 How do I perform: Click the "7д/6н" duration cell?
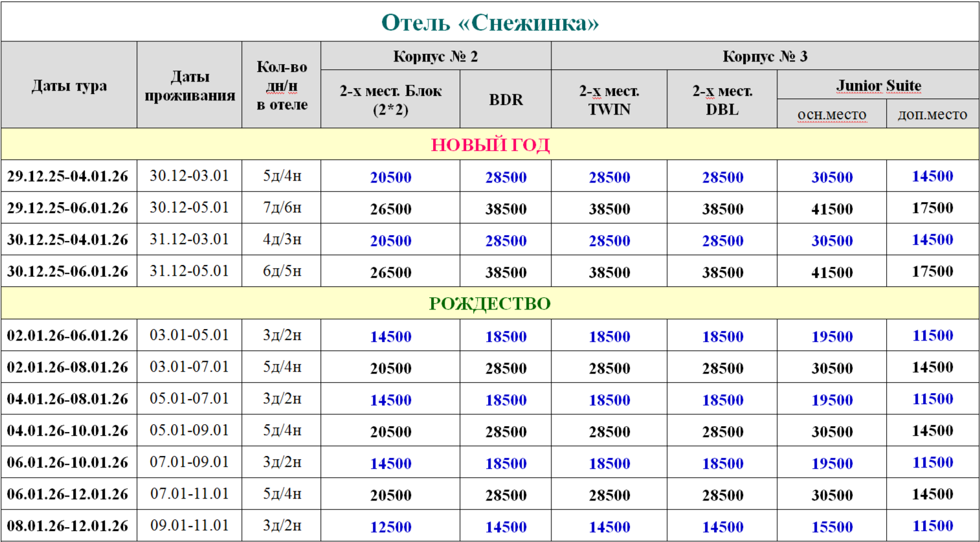[282, 208]
